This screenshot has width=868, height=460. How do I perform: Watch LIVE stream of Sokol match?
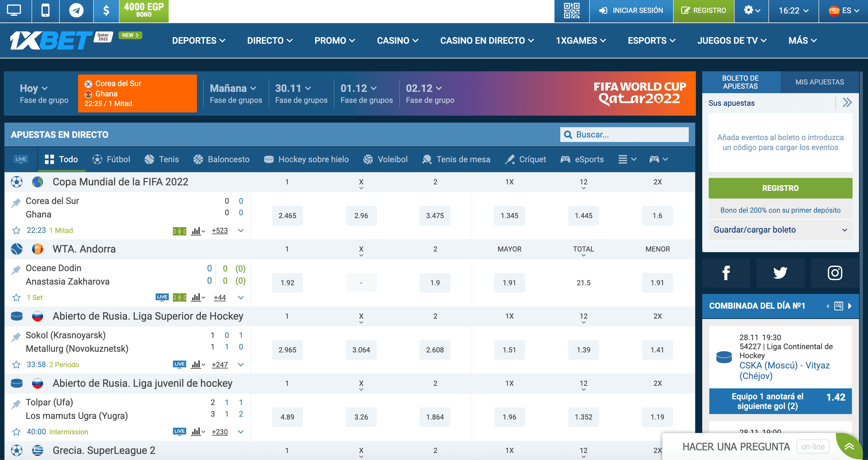tap(179, 364)
